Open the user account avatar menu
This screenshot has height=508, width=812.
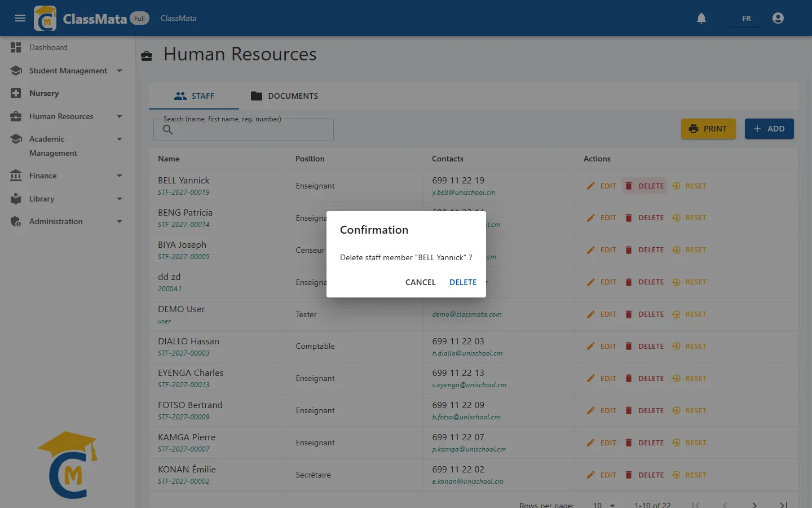click(x=778, y=18)
